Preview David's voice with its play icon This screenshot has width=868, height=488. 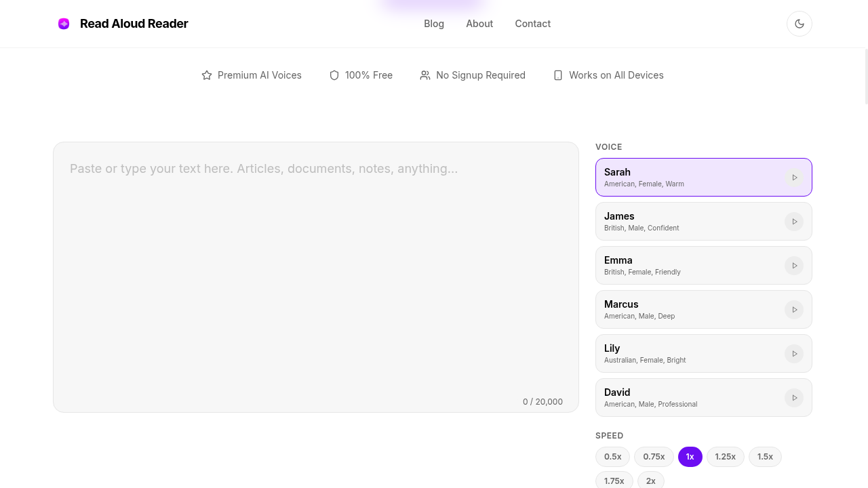click(794, 398)
